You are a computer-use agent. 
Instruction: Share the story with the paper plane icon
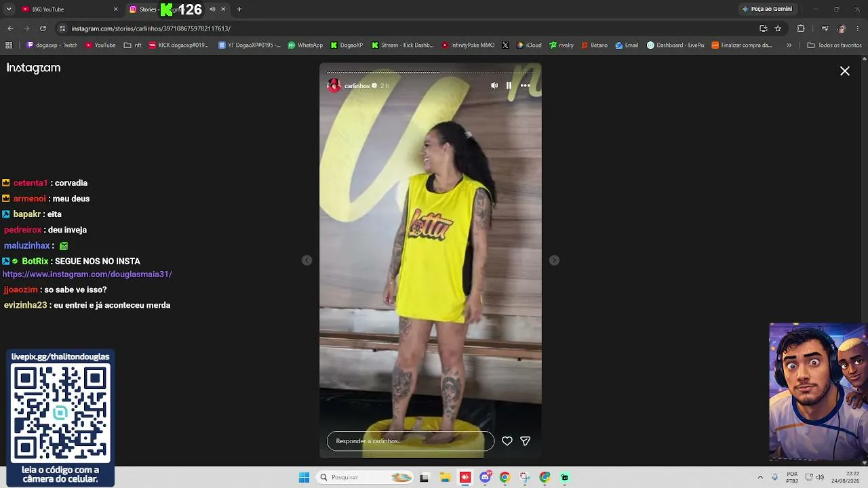click(525, 441)
